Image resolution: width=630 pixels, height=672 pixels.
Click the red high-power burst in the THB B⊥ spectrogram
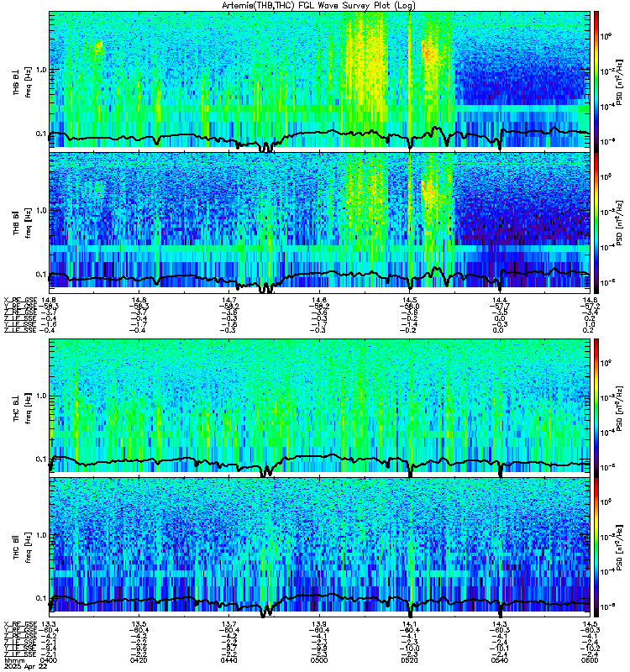[428, 52]
